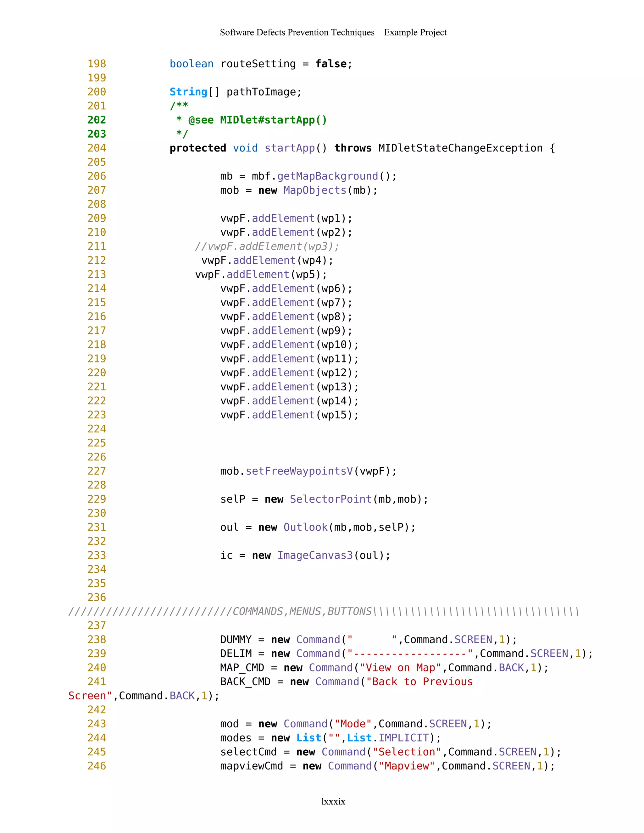Click line number 198

click(97, 64)
